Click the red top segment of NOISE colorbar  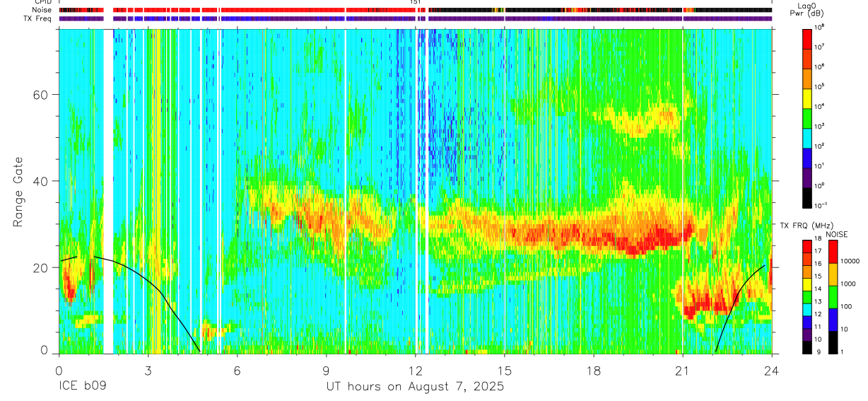pyautogui.click(x=833, y=251)
